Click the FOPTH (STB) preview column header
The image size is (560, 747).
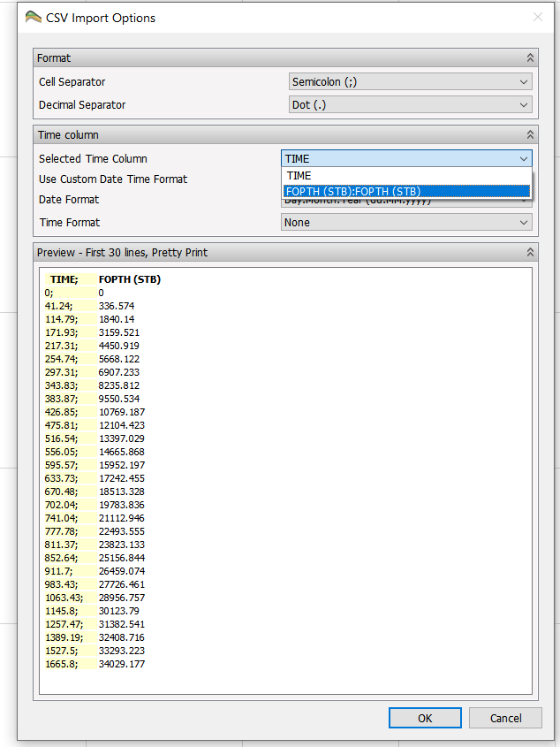[130, 279]
